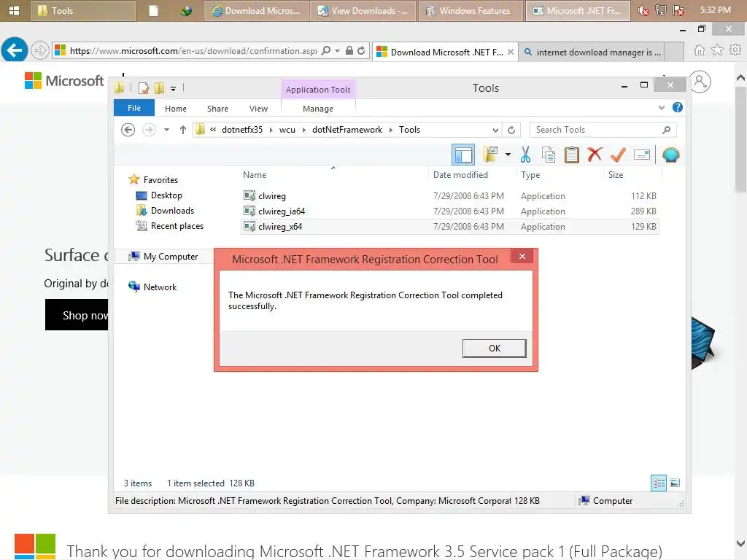Refresh the Tools folder view

tap(511, 130)
